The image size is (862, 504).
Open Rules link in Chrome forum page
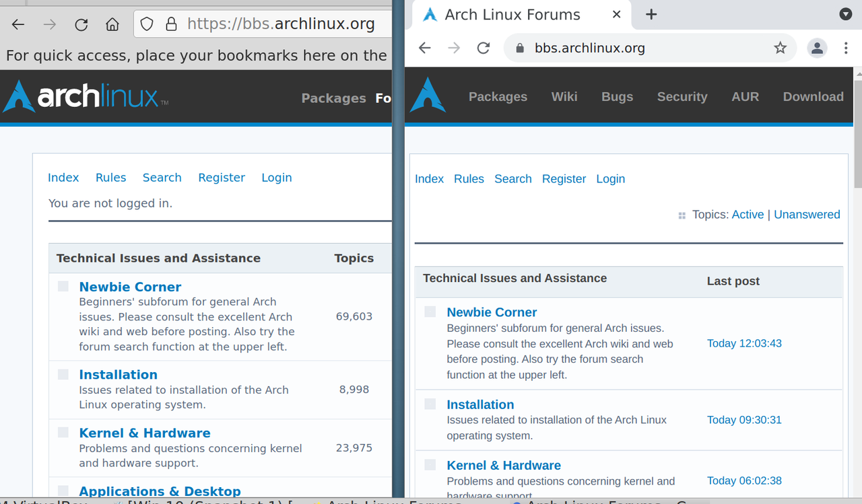pos(469,179)
